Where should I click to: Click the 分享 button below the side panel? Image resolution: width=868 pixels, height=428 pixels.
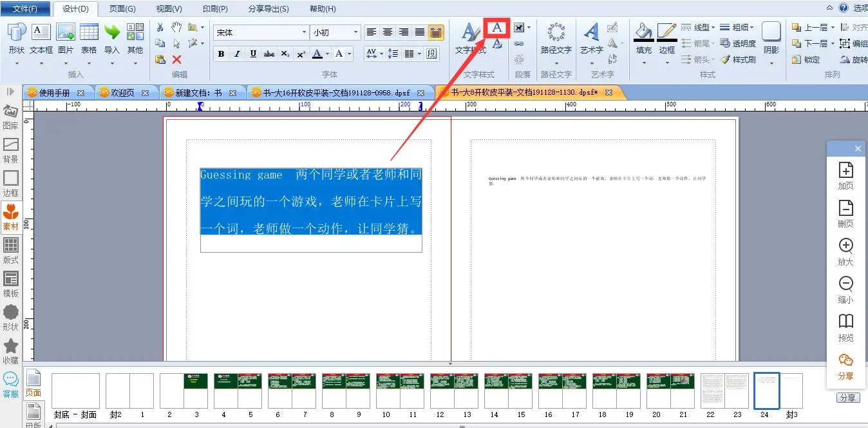[x=848, y=398]
